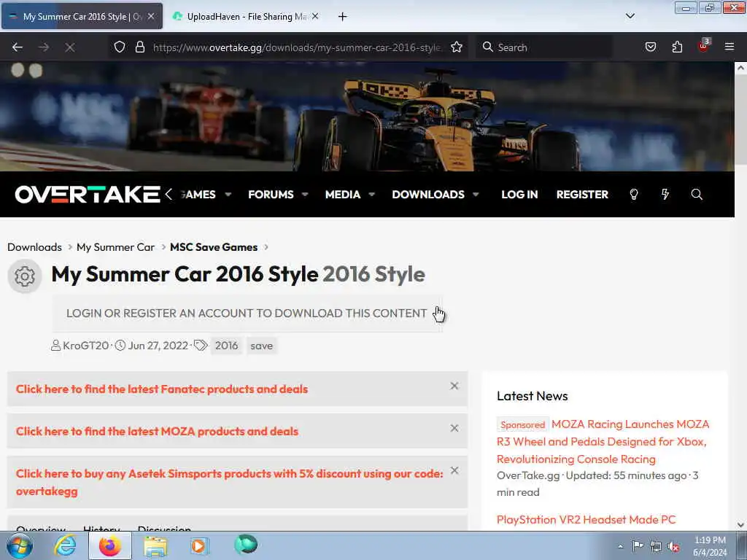Dismiss the Fanatec notice

pos(454,386)
